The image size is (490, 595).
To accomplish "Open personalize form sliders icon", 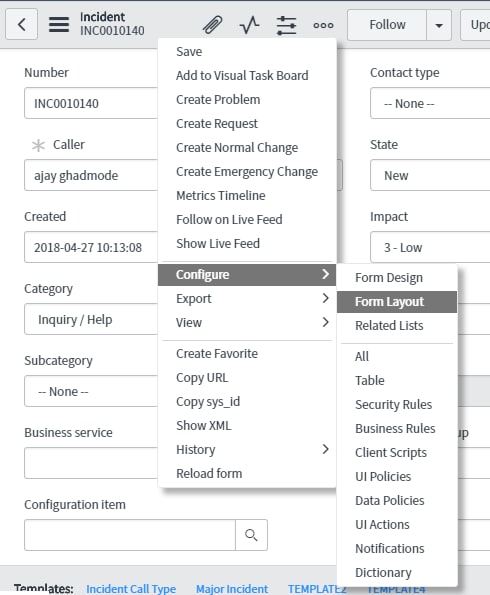I will 286,25.
